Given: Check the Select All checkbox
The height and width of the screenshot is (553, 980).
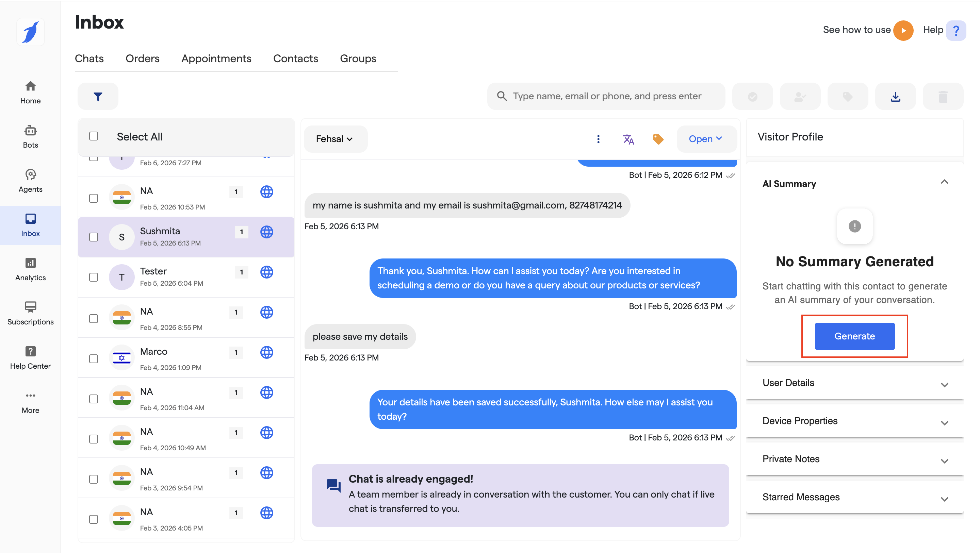Looking at the screenshot, I should pyautogui.click(x=94, y=136).
